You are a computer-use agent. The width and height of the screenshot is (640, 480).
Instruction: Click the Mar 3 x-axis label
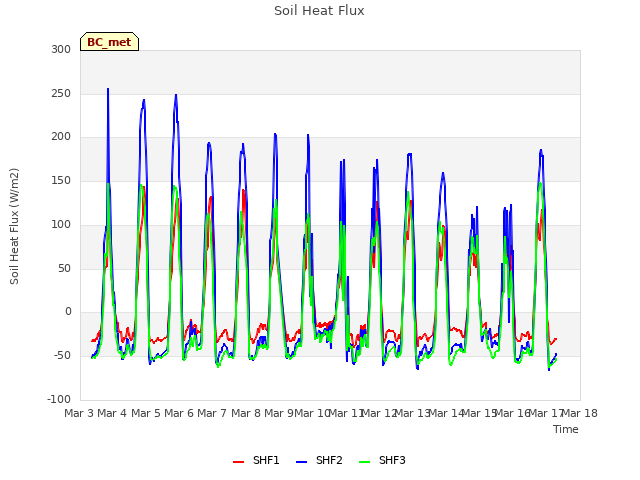point(79,413)
